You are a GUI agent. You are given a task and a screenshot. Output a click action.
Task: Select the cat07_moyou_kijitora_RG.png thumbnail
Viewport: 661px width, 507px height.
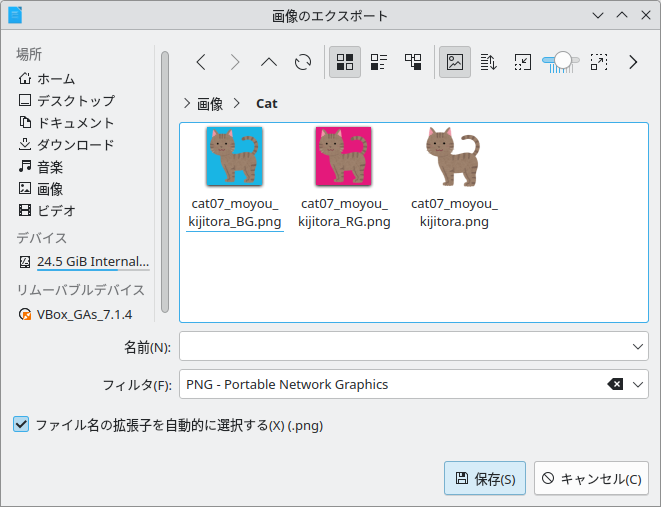(x=344, y=177)
